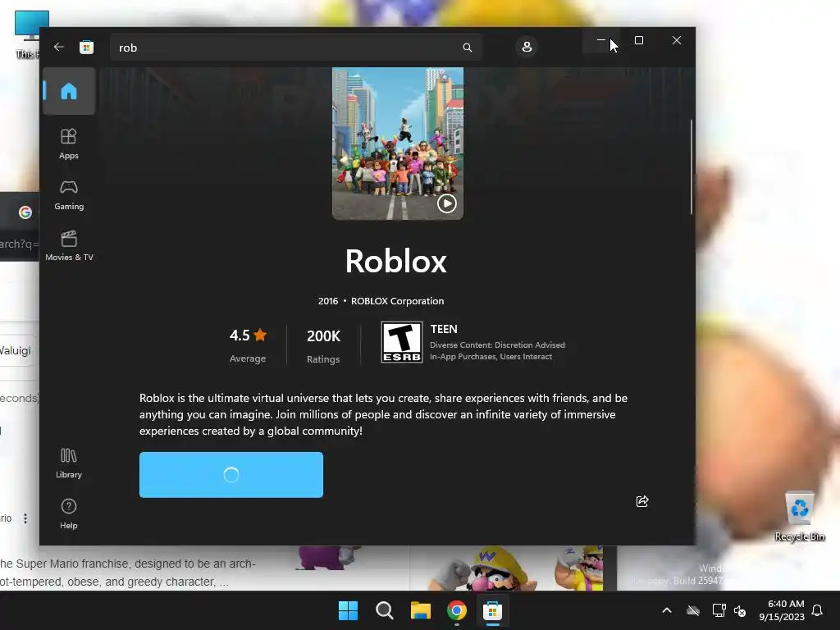This screenshot has width=840, height=630.
Task: Open the Library in Store sidebar
Action: point(69,463)
